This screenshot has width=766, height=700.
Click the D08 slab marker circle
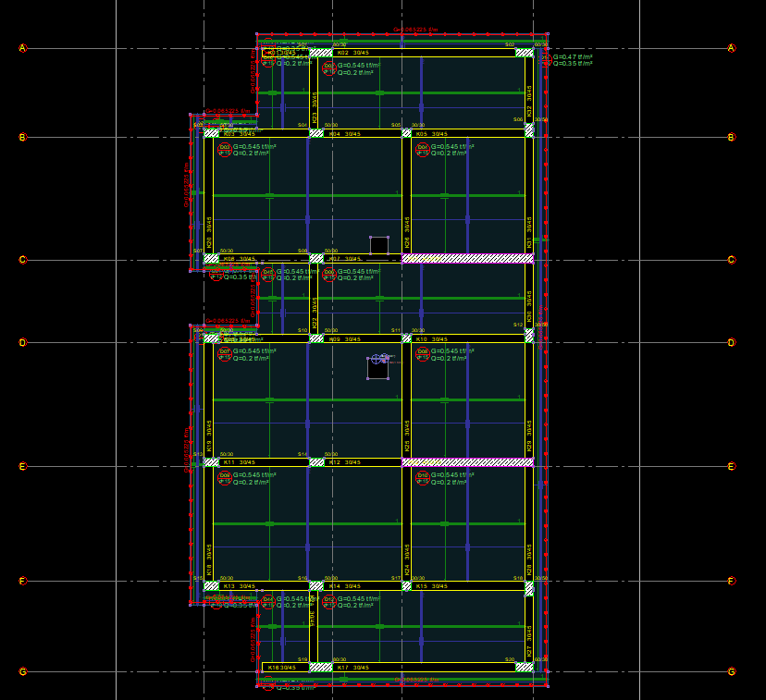click(422, 353)
